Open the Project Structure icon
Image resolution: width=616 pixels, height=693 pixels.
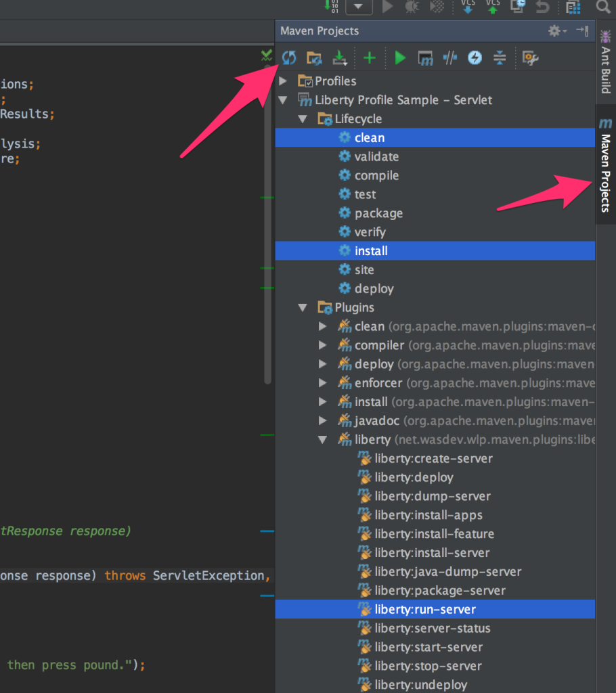573,7
